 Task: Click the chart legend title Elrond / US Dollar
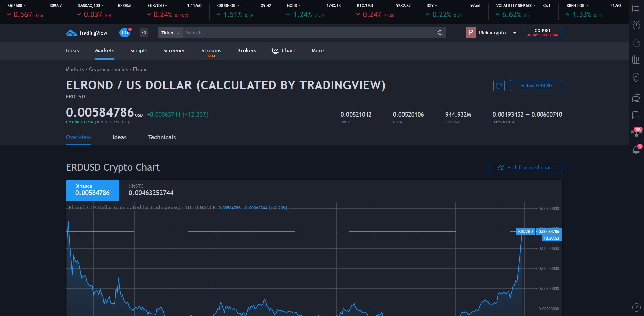pyautogui.click(x=124, y=208)
